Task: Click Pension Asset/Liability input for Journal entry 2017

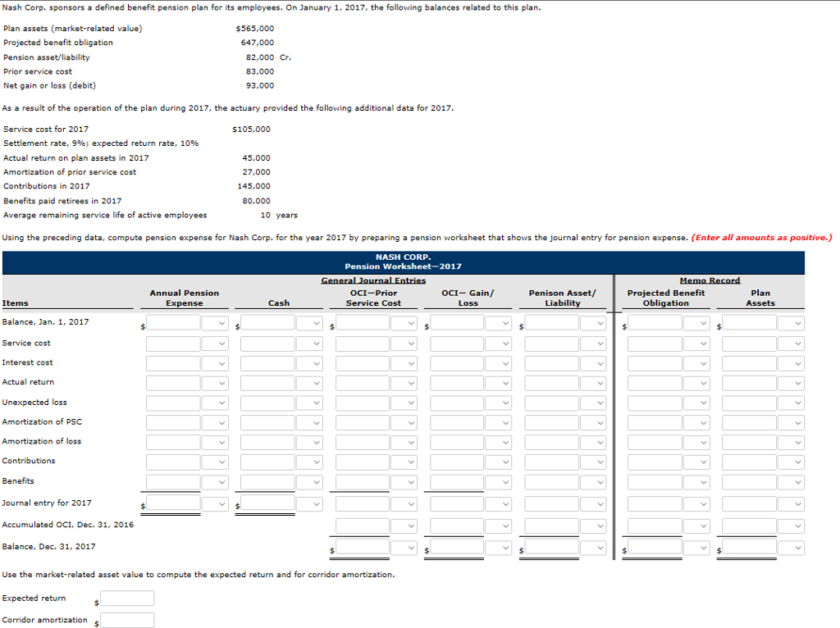Action: point(552,503)
